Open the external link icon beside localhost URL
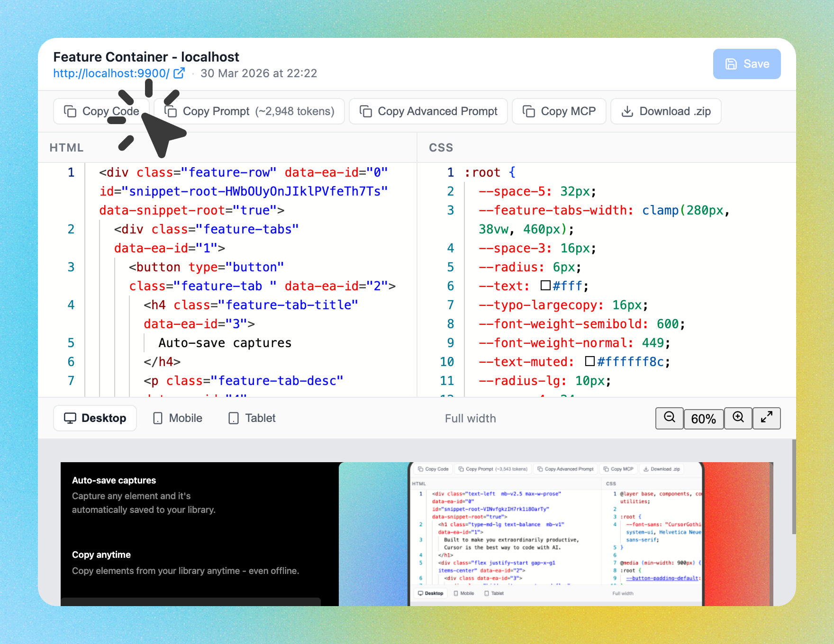 (x=179, y=73)
